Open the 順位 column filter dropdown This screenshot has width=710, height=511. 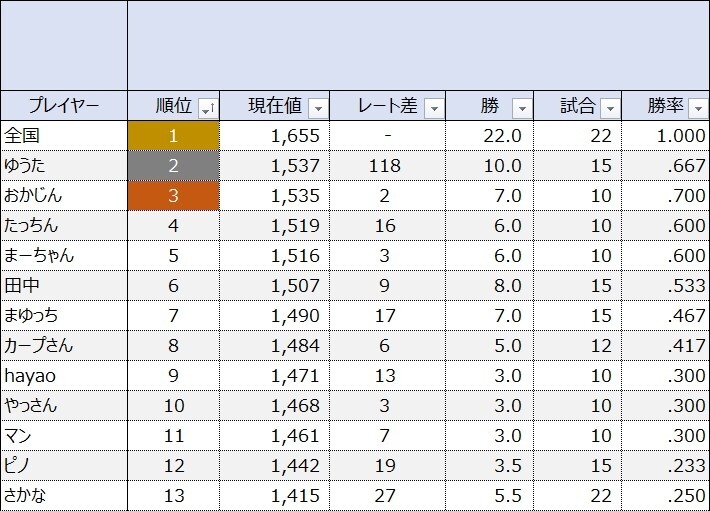pyautogui.click(x=207, y=107)
